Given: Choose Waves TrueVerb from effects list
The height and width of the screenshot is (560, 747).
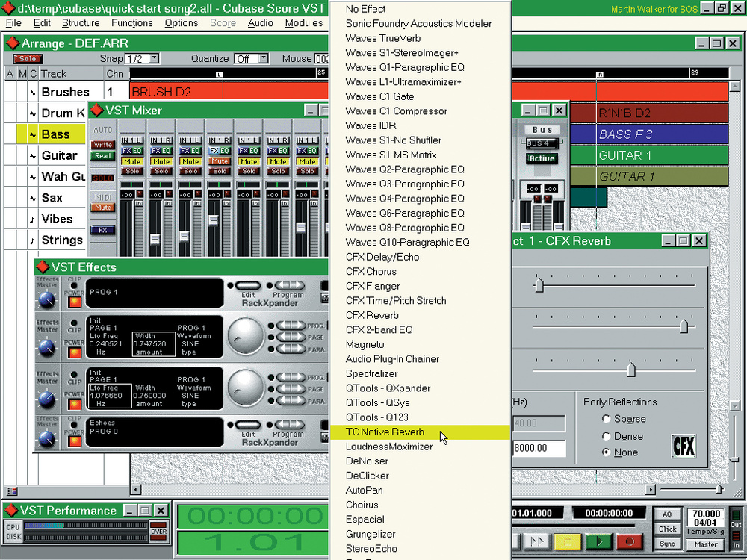Looking at the screenshot, I should point(420,38).
